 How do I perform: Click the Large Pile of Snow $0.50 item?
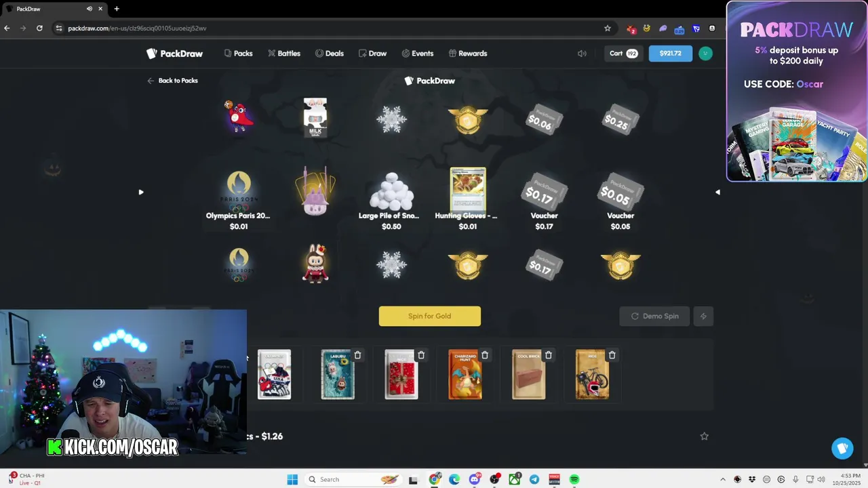point(391,201)
